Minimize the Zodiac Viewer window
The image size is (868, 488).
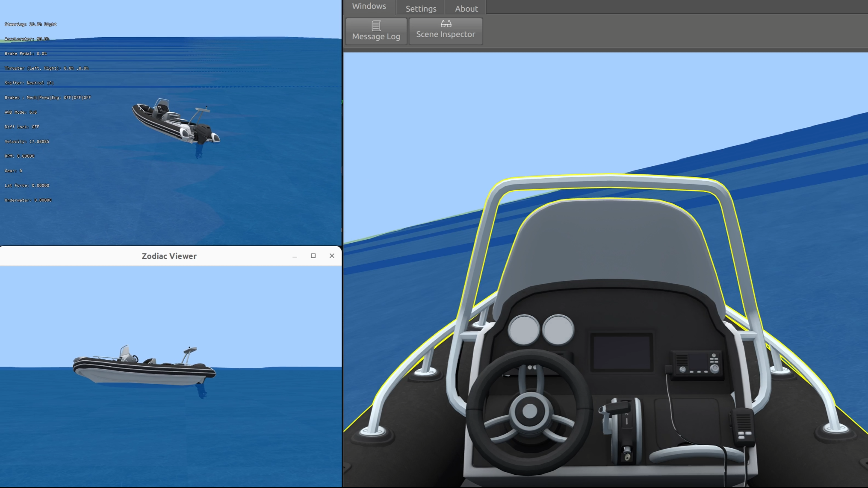tap(295, 256)
